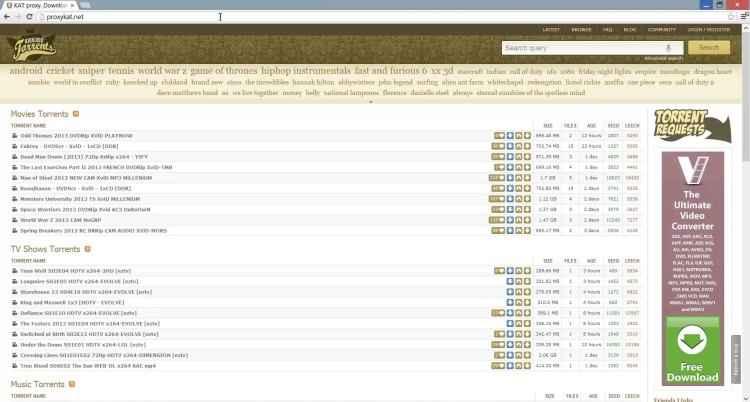Viewport: 750px width, 402px height.
Task: Click the blue icon in Odd Thomas row
Action: coord(510,136)
